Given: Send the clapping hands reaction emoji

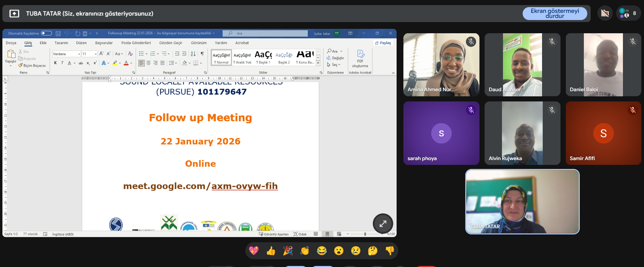Looking at the screenshot, I should pos(305,251).
